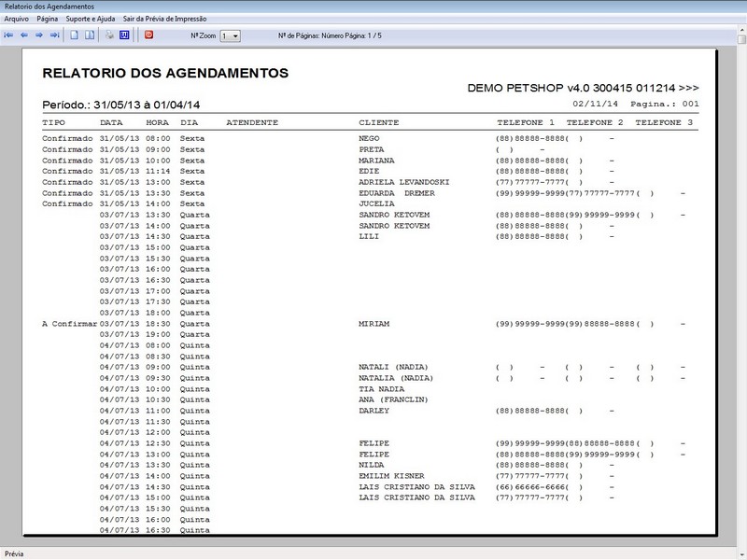This screenshot has height=560, width=747.
Task: Go to the previous page arrow icon
Action: [26, 35]
